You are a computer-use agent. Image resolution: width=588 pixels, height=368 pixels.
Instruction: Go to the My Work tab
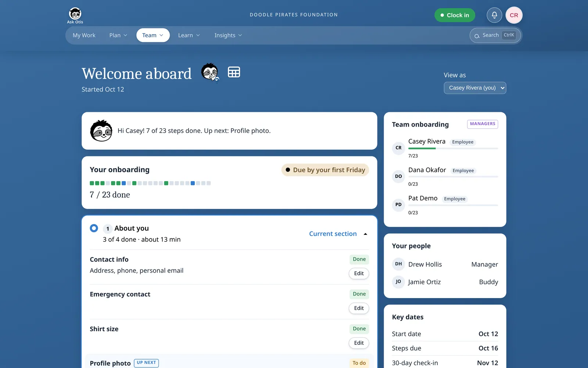(x=84, y=35)
